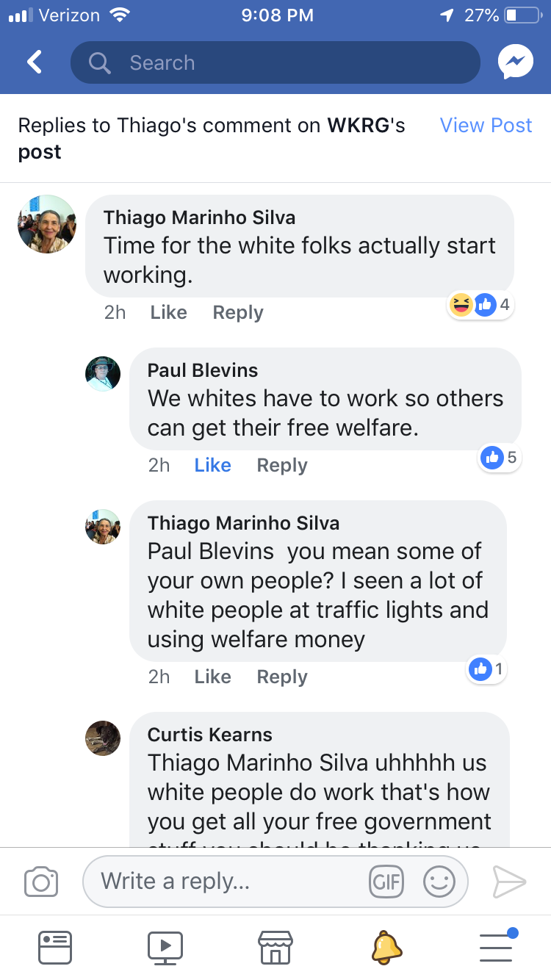The width and height of the screenshot is (551, 980).
Task: Like Thiago's reply to Paul Blevins
Action: click(x=212, y=677)
